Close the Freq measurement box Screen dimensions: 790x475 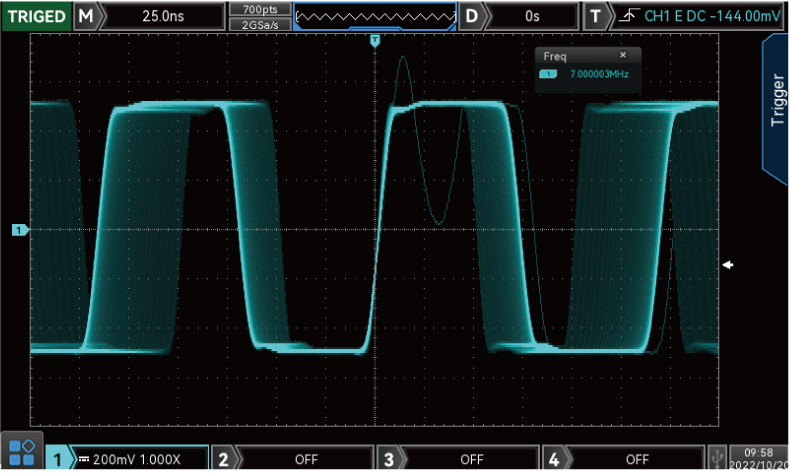623,56
